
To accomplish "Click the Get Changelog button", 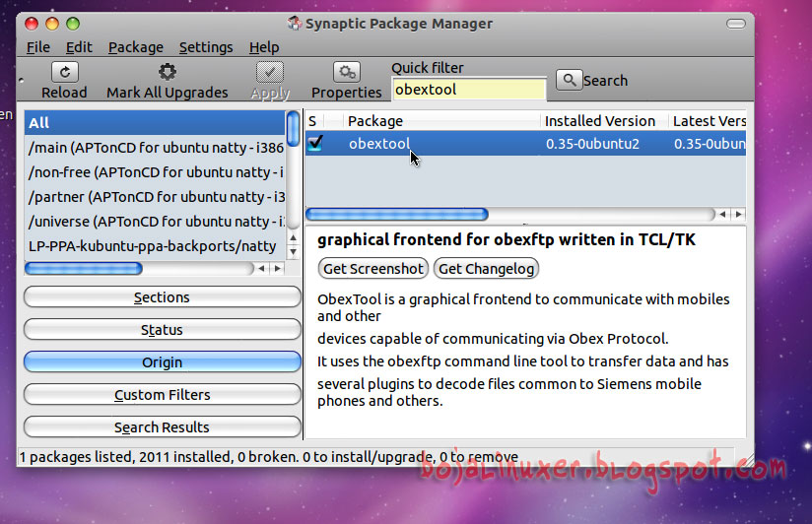I will (x=486, y=269).
